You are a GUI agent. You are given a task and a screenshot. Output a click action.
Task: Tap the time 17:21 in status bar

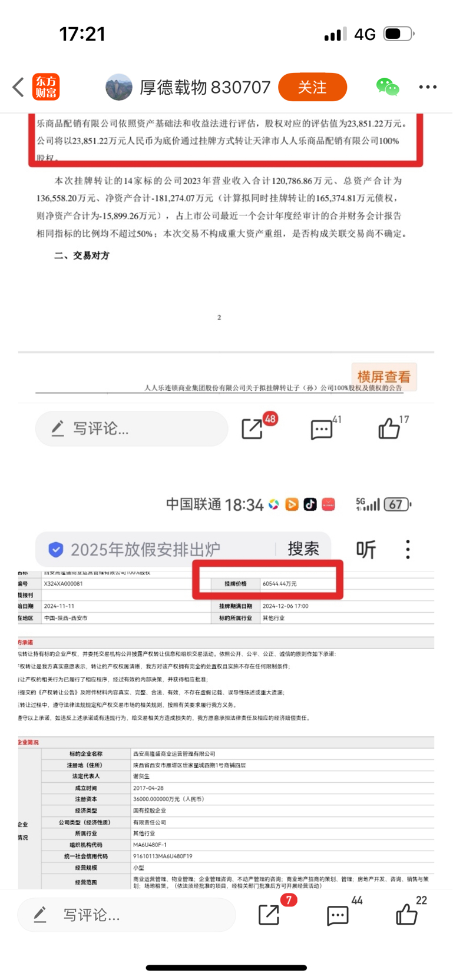pos(82,34)
